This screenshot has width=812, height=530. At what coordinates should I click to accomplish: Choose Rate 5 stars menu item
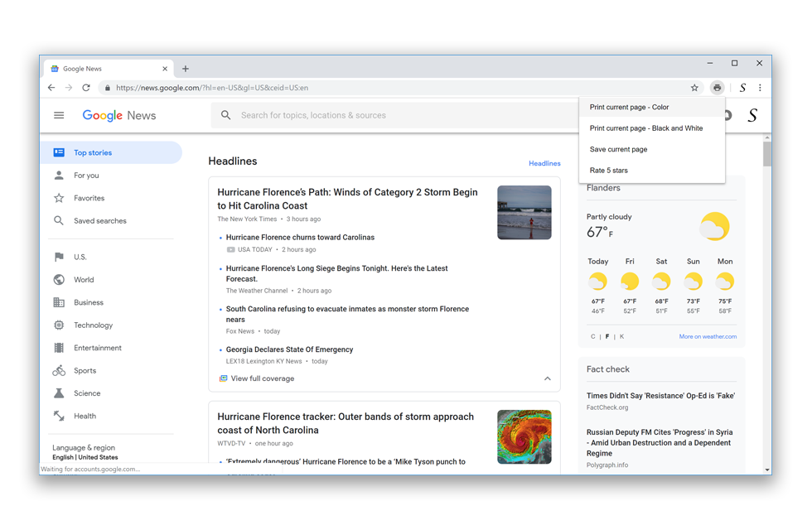652,171
